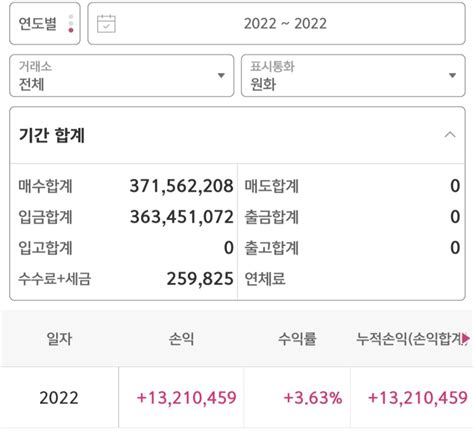The height and width of the screenshot is (442, 474).
Task: Click the 누적손익 column header
Action: (412, 339)
